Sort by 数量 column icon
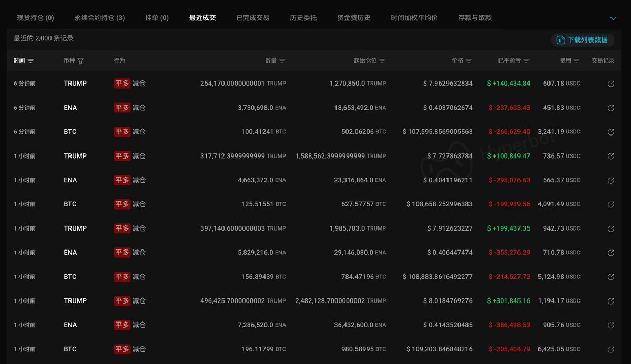Screen dimensions: 631x364 tap(282, 61)
